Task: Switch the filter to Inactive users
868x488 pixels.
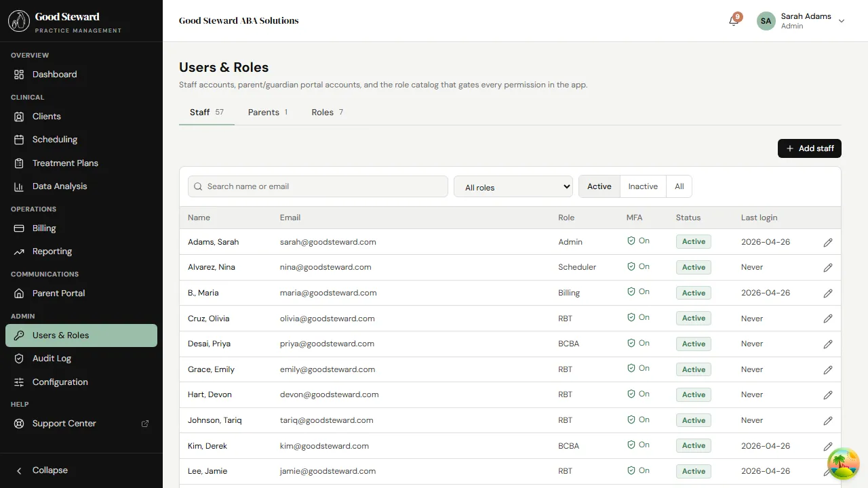Action: tap(642, 186)
